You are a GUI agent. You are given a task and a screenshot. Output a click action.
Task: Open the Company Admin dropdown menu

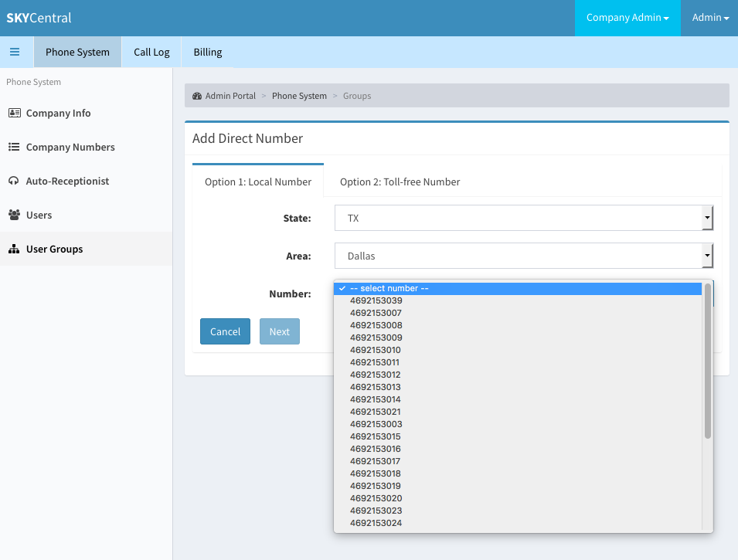pos(627,18)
